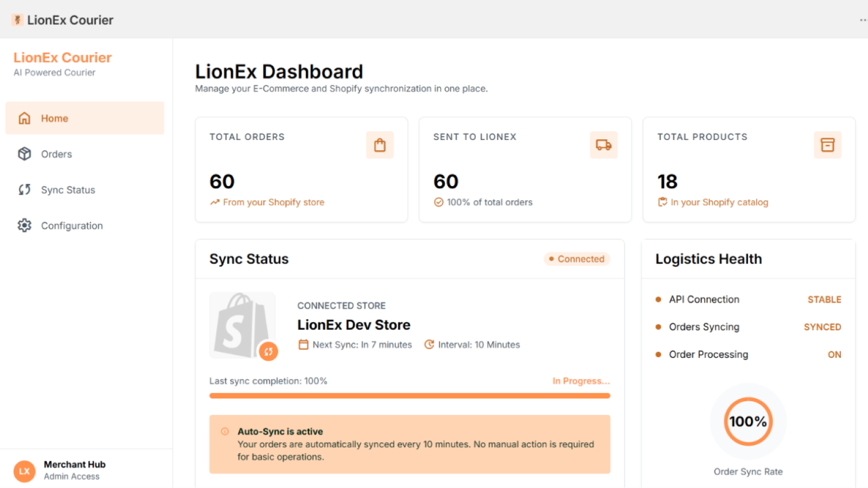Click the info icon in Auto-Sync notice

(225, 432)
